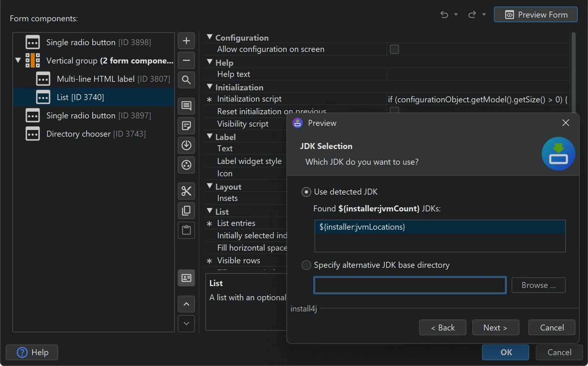
Task: Collapse the Label property section
Action: (x=210, y=136)
